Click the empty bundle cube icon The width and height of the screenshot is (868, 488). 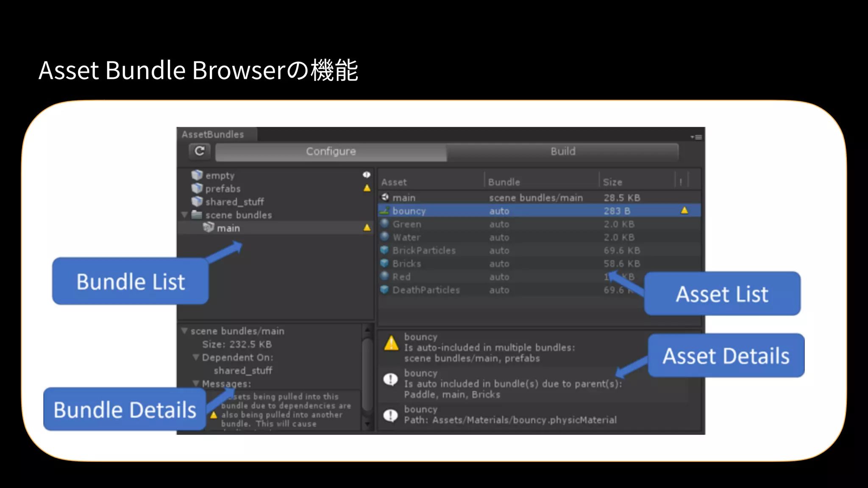(x=197, y=175)
